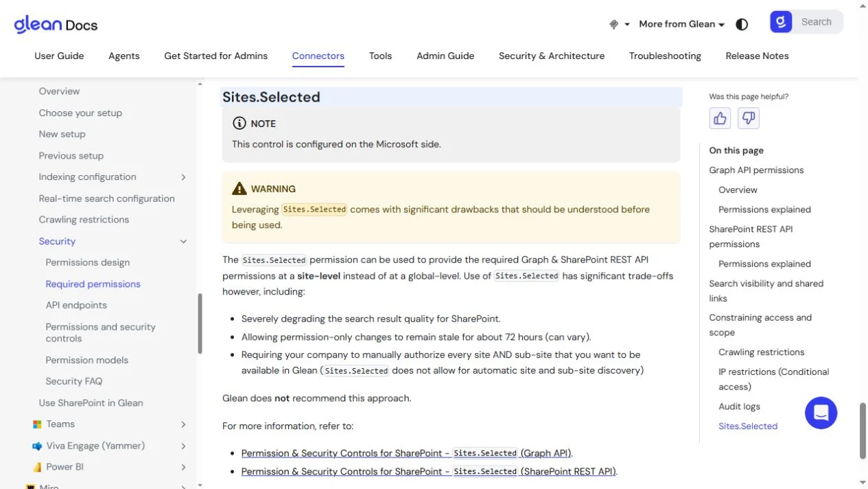
Task: Open the dropdown arrow beside diamond icon
Action: pos(627,24)
